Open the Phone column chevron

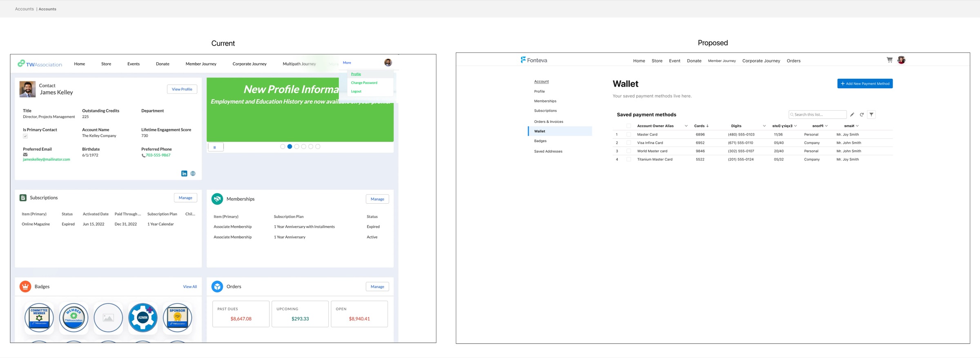[x=826, y=126]
